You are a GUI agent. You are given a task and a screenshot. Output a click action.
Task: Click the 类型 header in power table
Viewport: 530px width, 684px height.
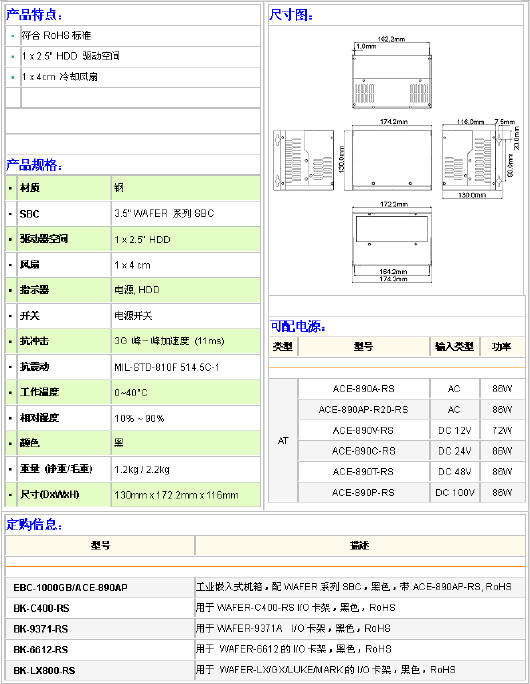pos(283,346)
